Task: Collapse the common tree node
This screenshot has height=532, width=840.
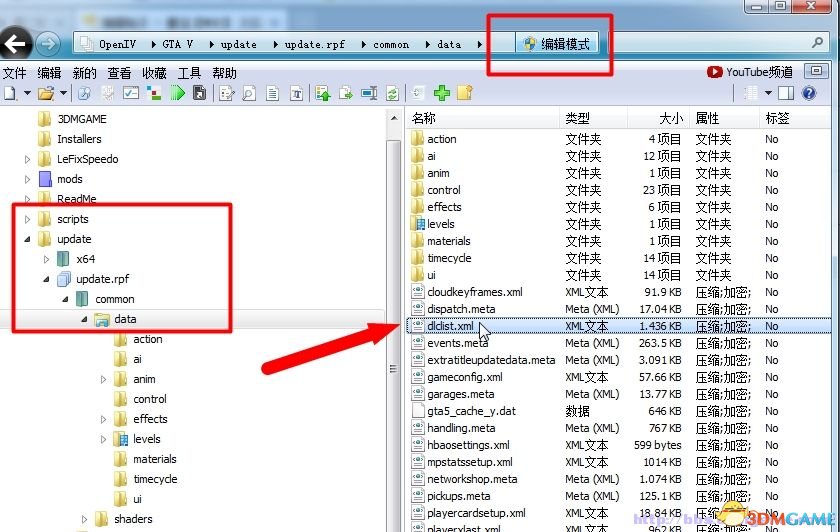Action: coord(65,299)
